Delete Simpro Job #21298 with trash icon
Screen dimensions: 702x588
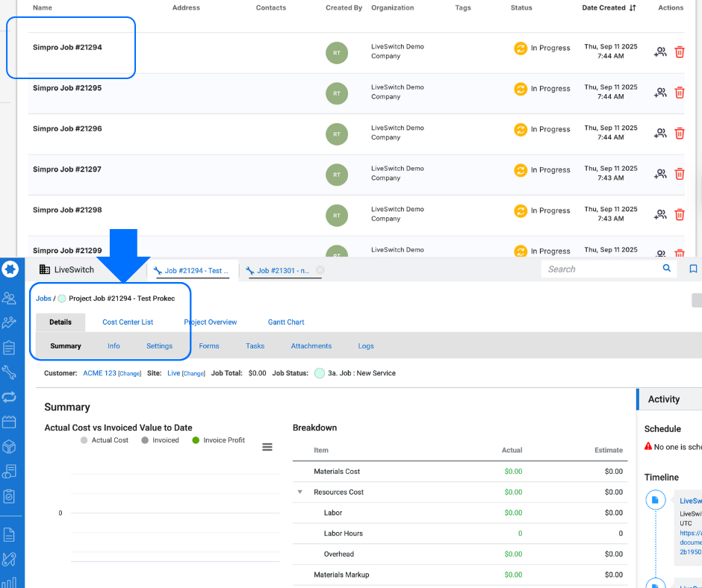[x=679, y=215]
